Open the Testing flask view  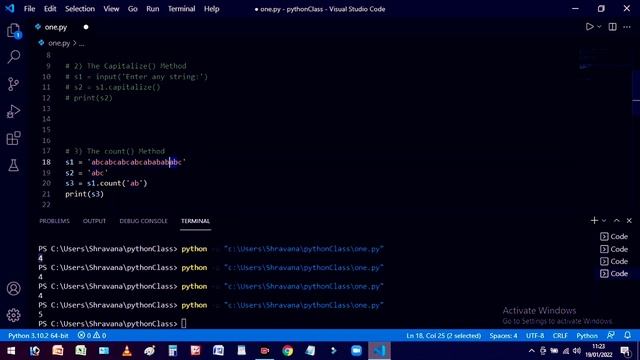13,165
